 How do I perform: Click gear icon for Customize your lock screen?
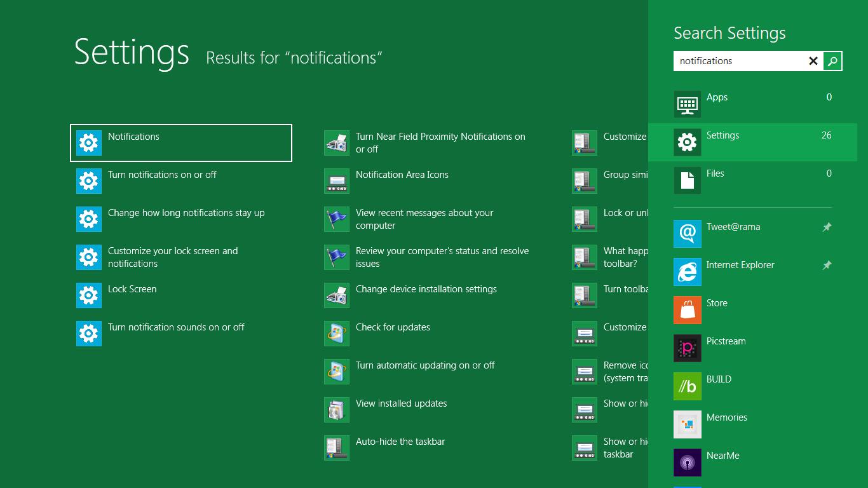(x=89, y=257)
